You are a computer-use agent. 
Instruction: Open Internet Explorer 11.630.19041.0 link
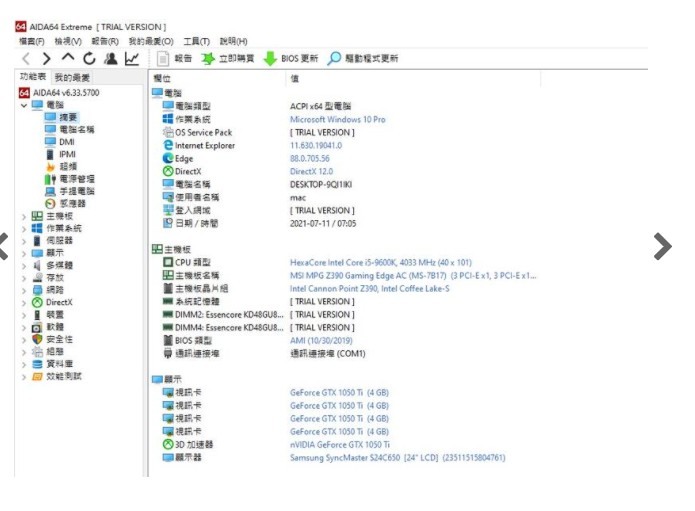tap(316, 145)
